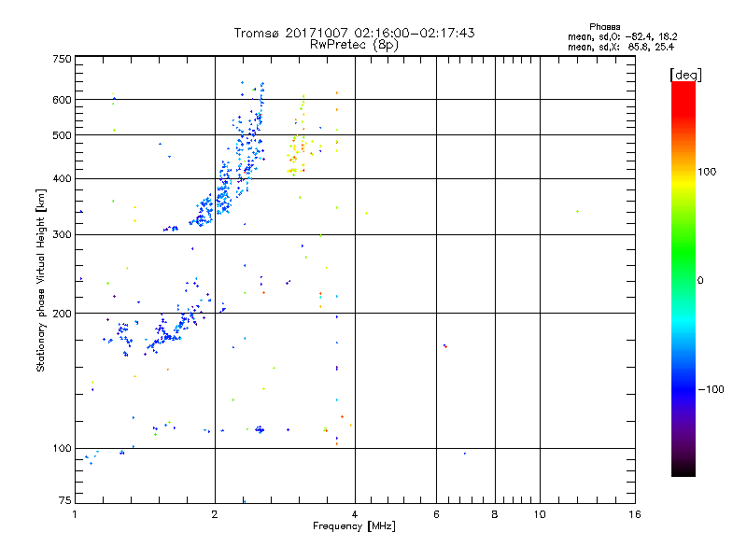Click the y-axis tick label '600'
The height and width of the screenshot is (560, 747).
62,100
